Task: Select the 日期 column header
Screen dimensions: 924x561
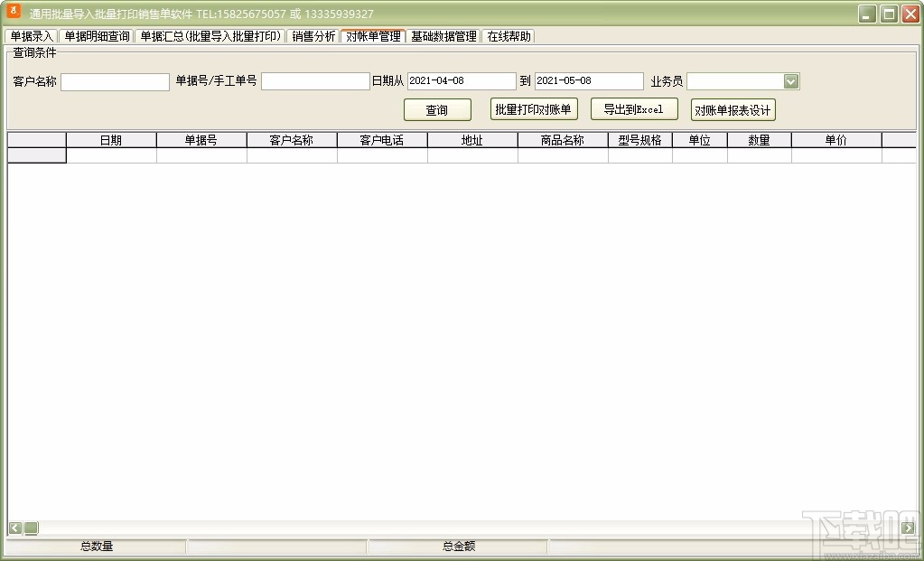Action: (110, 140)
